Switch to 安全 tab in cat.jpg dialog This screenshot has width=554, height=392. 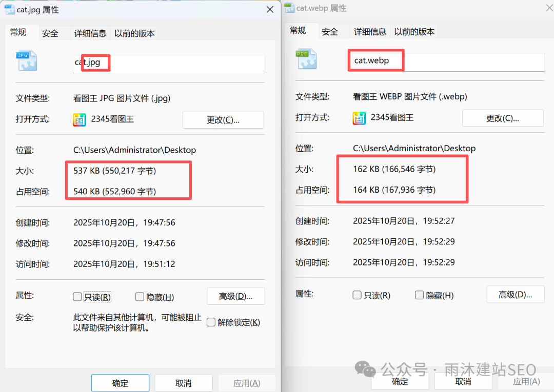50,33
